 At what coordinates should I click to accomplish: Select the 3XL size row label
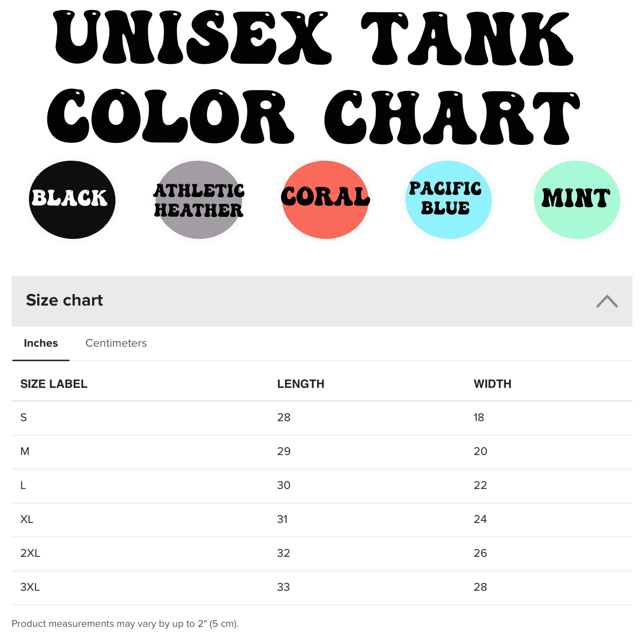tap(30, 587)
